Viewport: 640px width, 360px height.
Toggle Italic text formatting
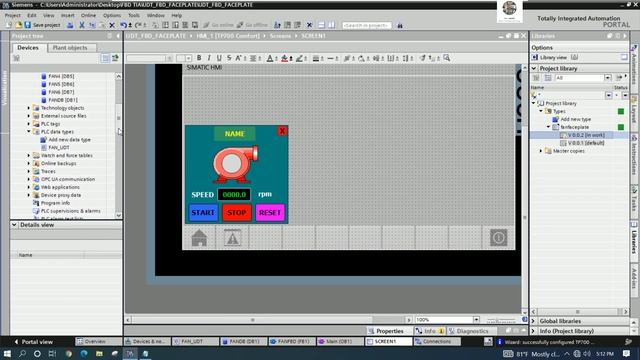pyautogui.click(x=209, y=58)
